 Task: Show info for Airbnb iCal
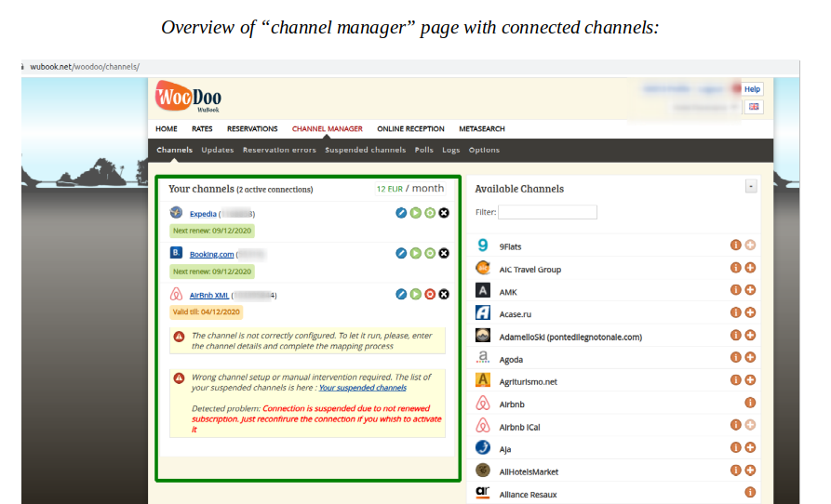point(735,425)
